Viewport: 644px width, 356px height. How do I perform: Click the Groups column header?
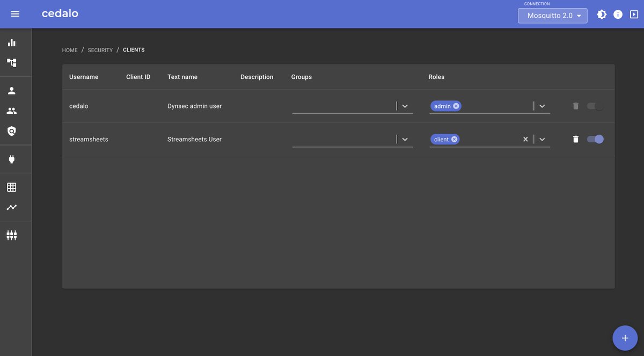[302, 77]
